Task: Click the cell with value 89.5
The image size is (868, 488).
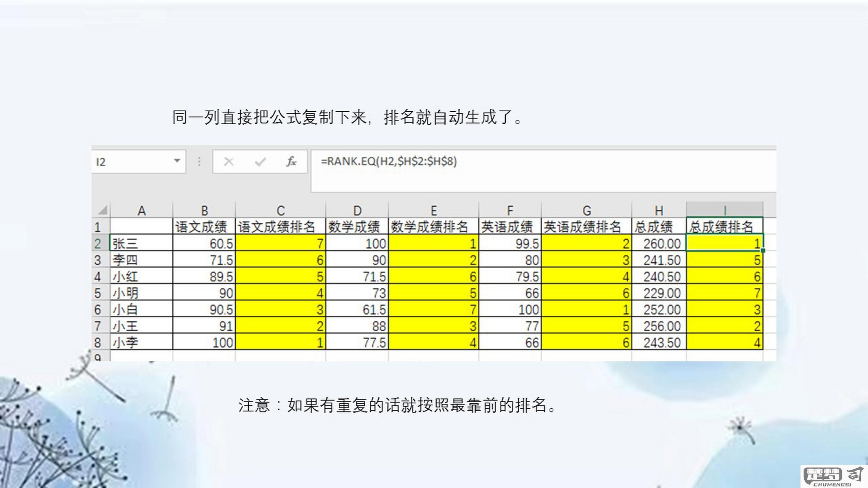Action: (x=204, y=276)
